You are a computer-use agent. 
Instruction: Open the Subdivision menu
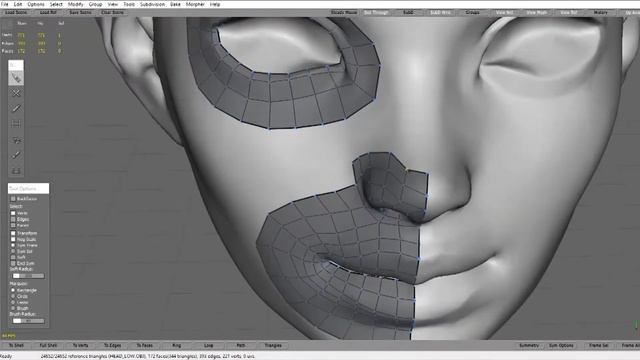(x=153, y=4)
